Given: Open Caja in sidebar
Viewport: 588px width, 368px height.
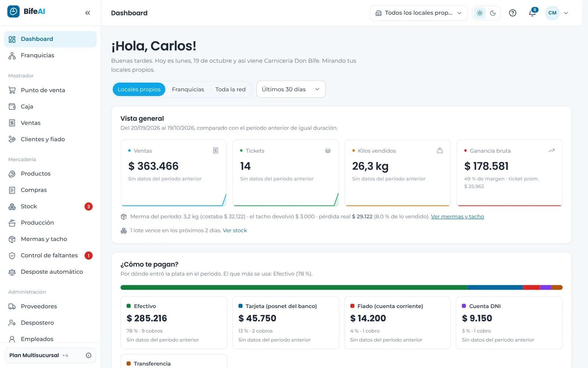Looking at the screenshot, I should [50, 106].
